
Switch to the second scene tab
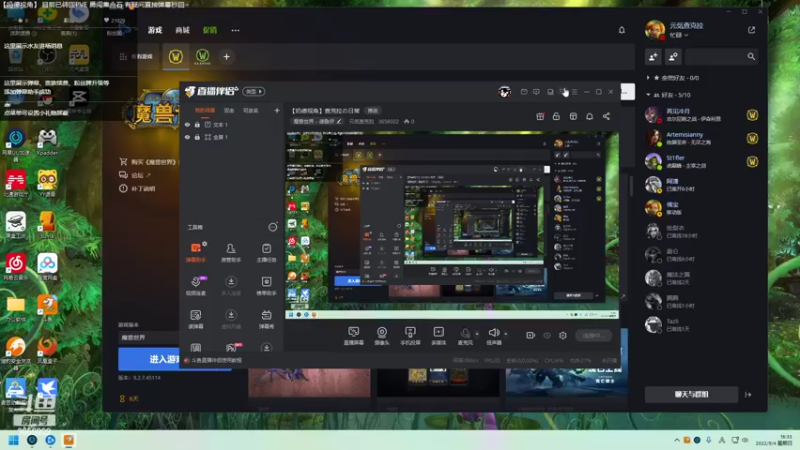click(x=229, y=110)
